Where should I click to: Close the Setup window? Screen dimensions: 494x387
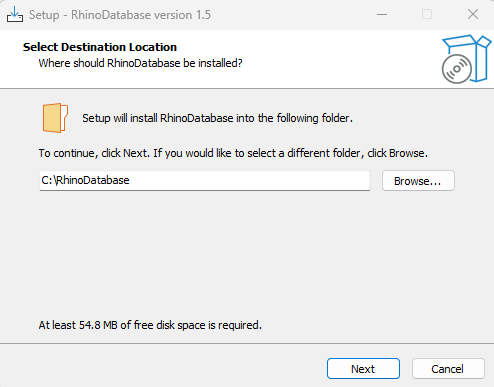point(473,15)
